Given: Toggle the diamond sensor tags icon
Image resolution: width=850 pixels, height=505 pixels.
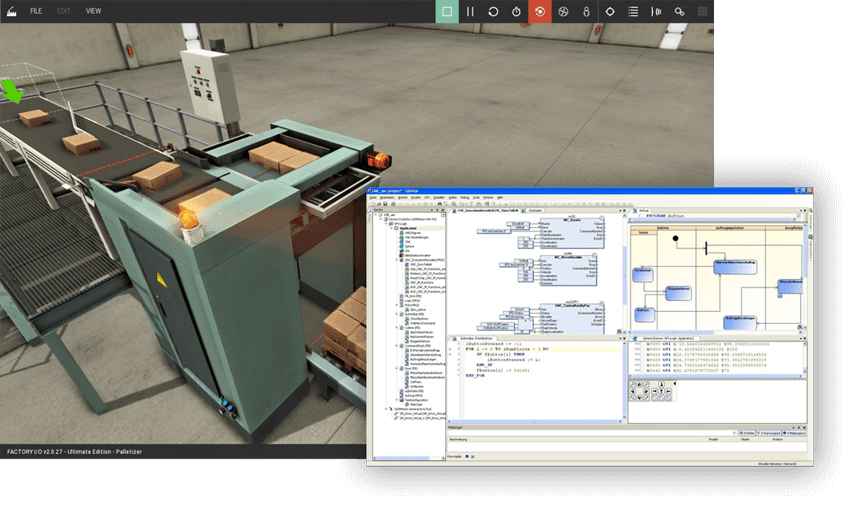Looking at the screenshot, I should pos(610,11).
